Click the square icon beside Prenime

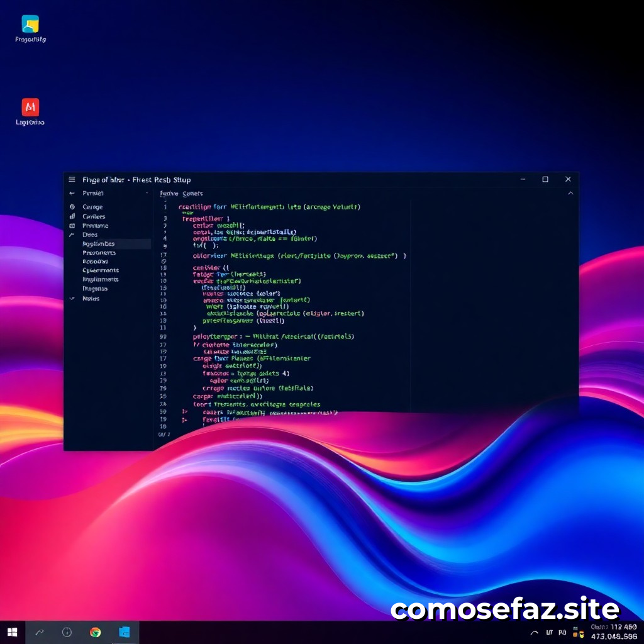(x=72, y=226)
